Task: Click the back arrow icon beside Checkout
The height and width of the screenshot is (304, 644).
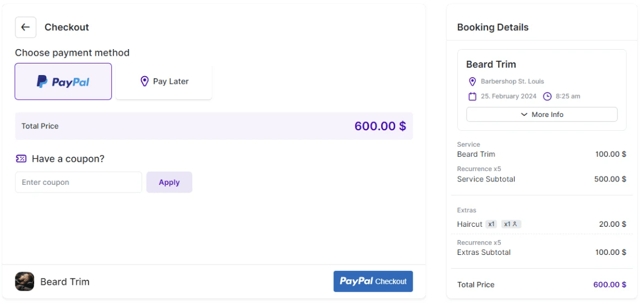Action: point(25,27)
